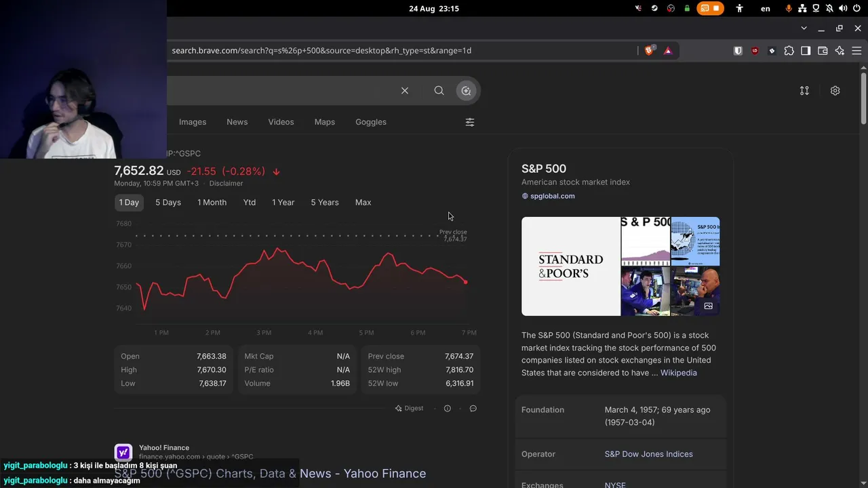Screen dimensions: 868x488
Task: Open the power menu icon
Action: click(x=857, y=9)
